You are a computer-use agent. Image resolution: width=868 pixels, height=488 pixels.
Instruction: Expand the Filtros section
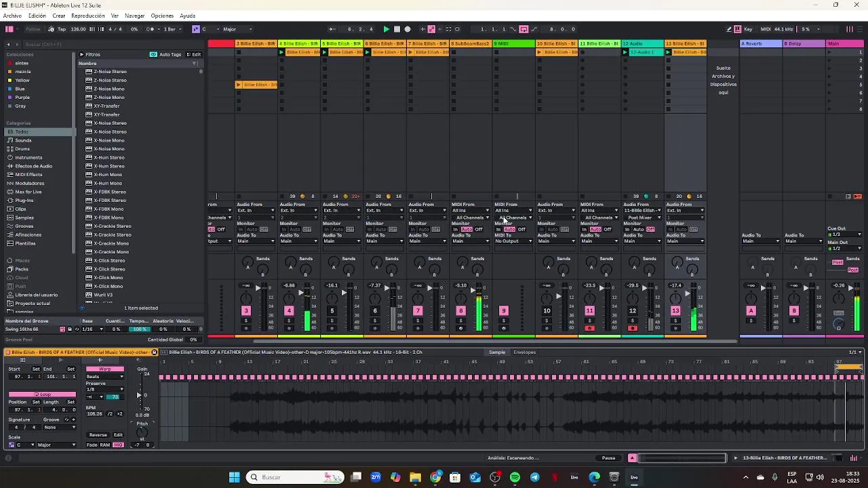[82, 54]
